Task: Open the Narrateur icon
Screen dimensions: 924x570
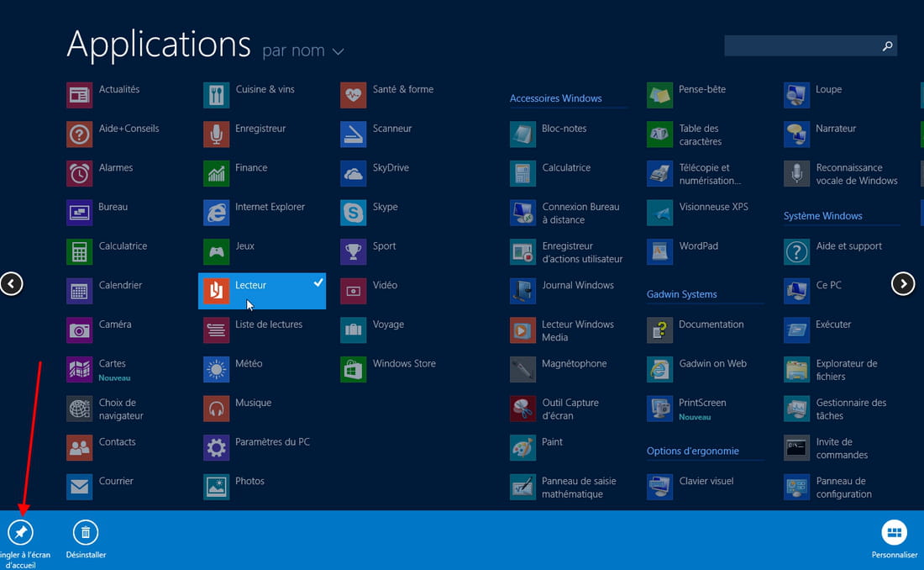Action: tap(796, 134)
